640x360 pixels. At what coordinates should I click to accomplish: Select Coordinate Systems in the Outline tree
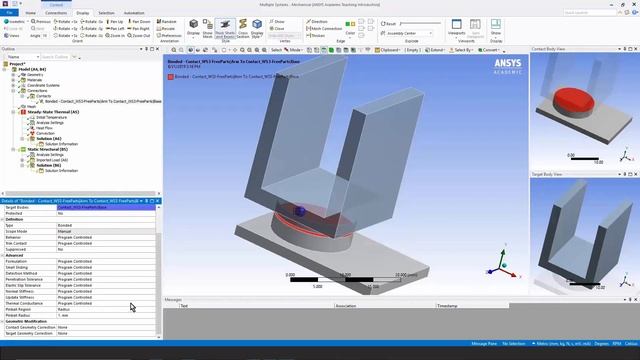click(x=43, y=85)
